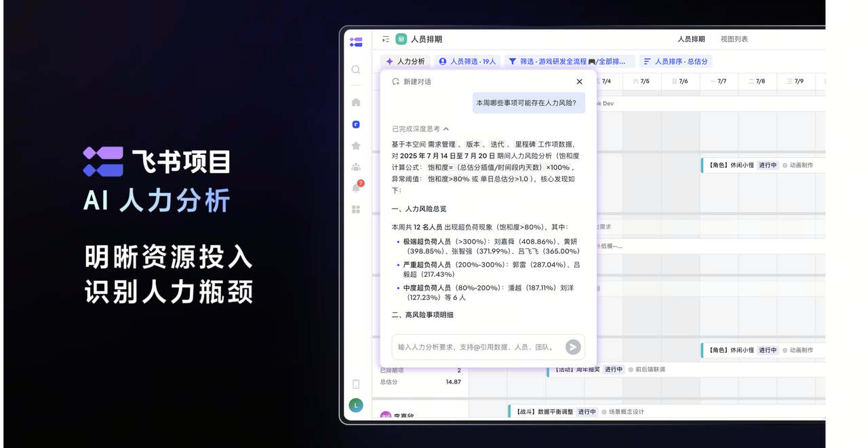
Task: Open the home icon in sidebar
Action: click(x=356, y=102)
